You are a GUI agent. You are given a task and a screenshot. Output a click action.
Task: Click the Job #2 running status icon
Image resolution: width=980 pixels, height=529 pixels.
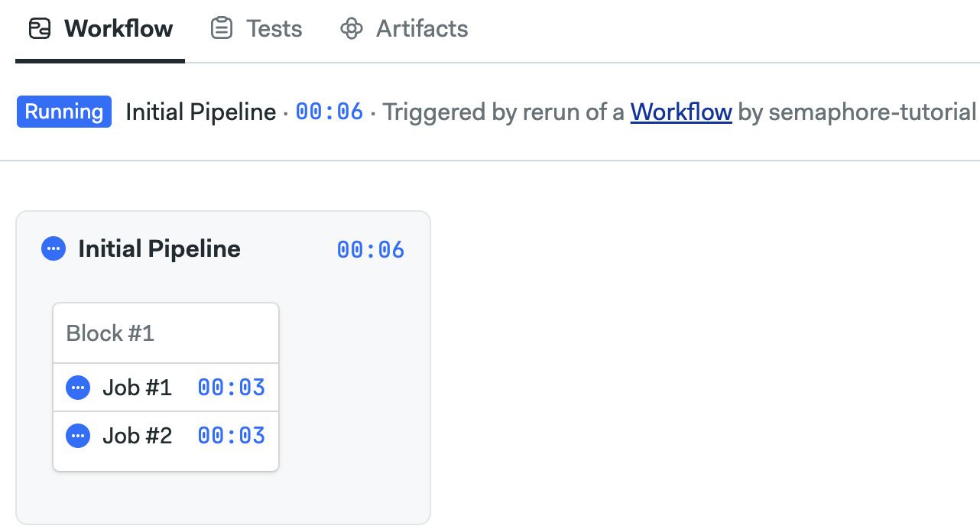pyautogui.click(x=78, y=436)
